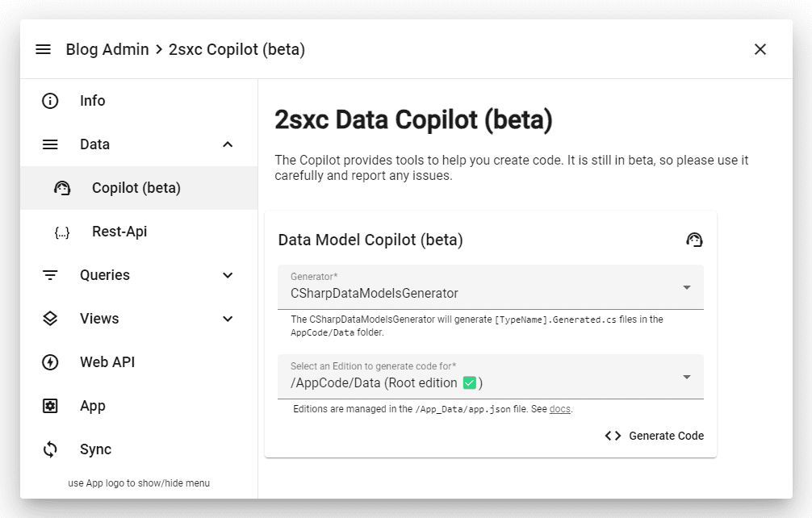Image resolution: width=812 pixels, height=518 pixels.
Task: Click the hamburger menu icon in header
Action: (x=44, y=49)
